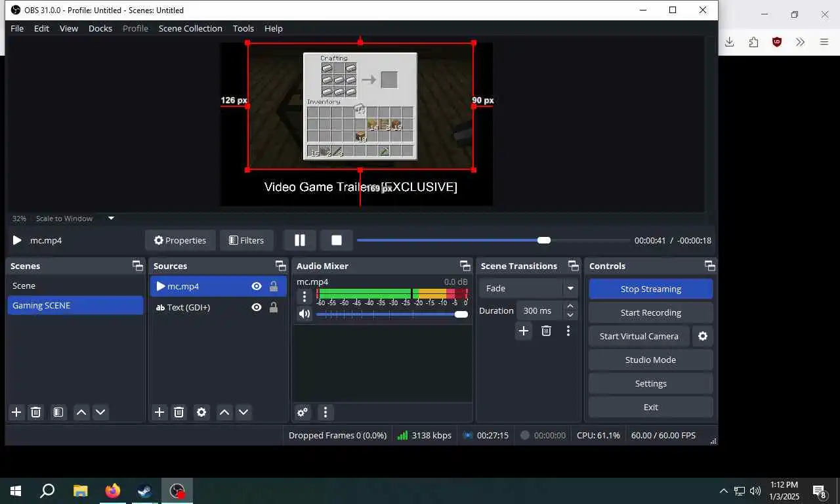Click the transition Duration input field

[x=539, y=310]
